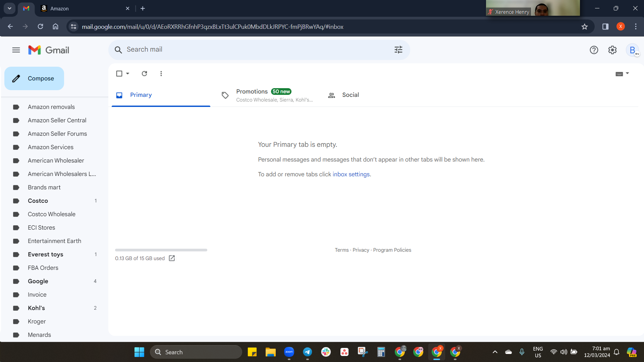Open File Explorer from the taskbar
Viewport: 644px width, 362px height.
coord(271,352)
